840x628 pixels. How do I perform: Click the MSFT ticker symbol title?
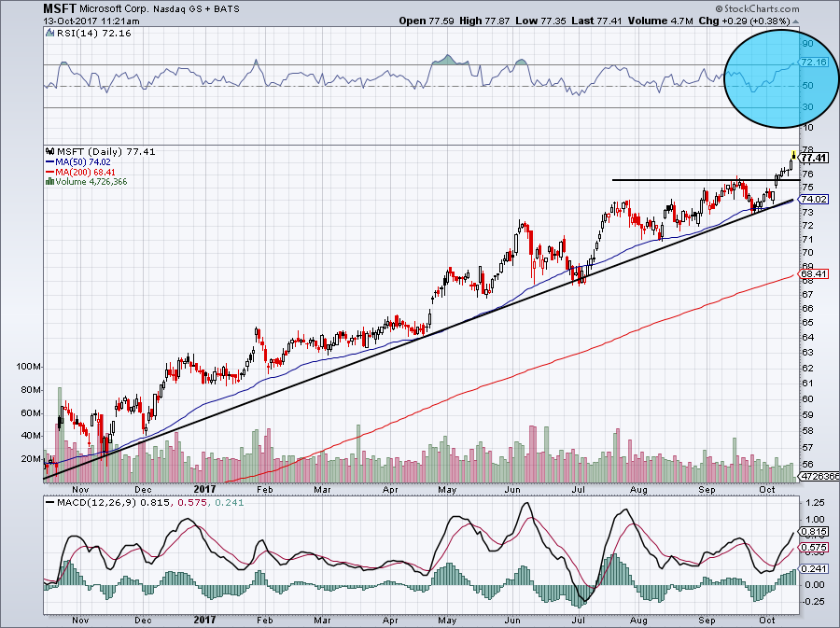click(x=60, y=8)
